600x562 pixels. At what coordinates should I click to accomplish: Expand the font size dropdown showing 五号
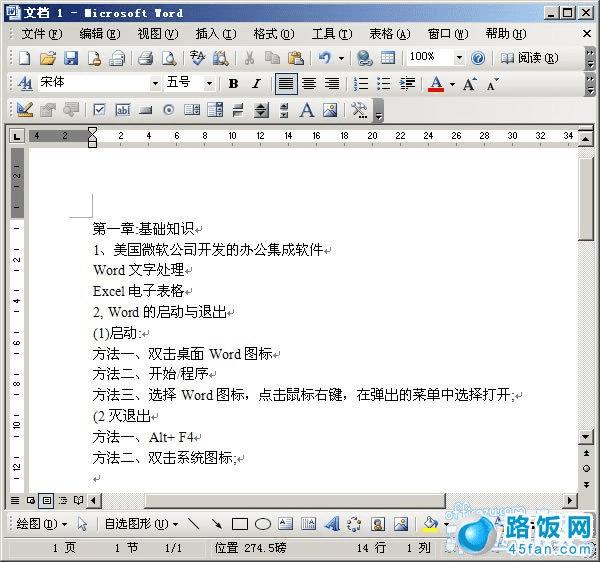(209, 83)
